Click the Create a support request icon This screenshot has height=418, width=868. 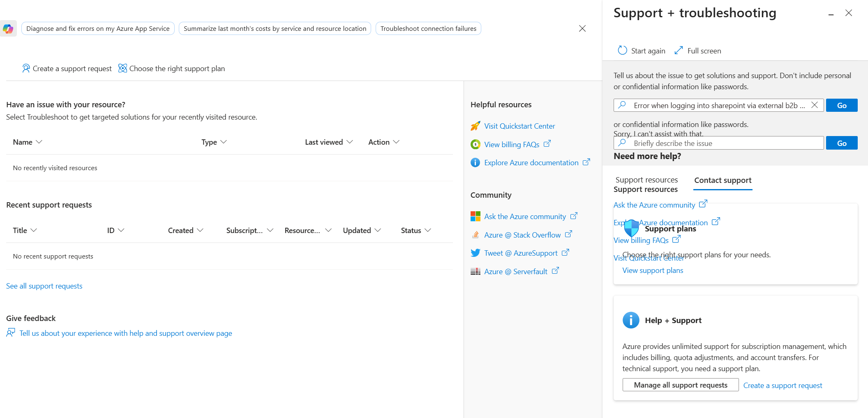26,68
